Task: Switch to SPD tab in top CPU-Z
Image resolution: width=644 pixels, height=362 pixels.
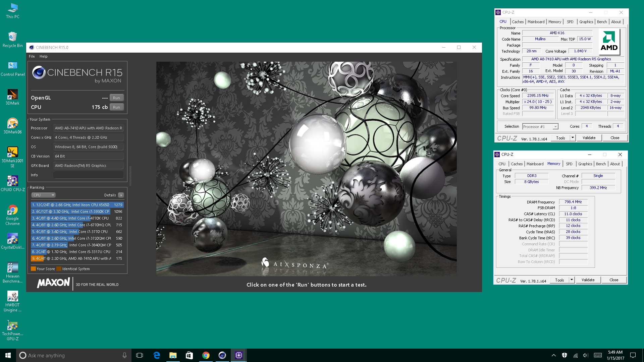Action: tap(570, 22)
